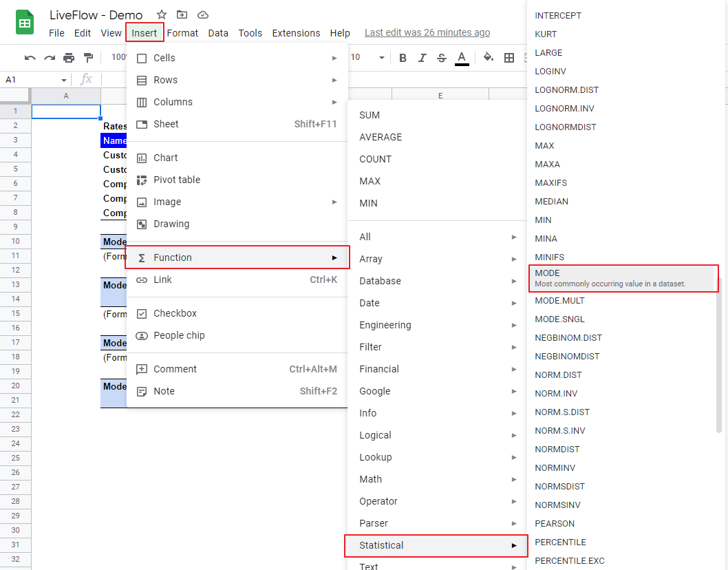Select the paint format tool
Image resolution: width=728 pixels, height=570 pixels.
tap(88, 58)
